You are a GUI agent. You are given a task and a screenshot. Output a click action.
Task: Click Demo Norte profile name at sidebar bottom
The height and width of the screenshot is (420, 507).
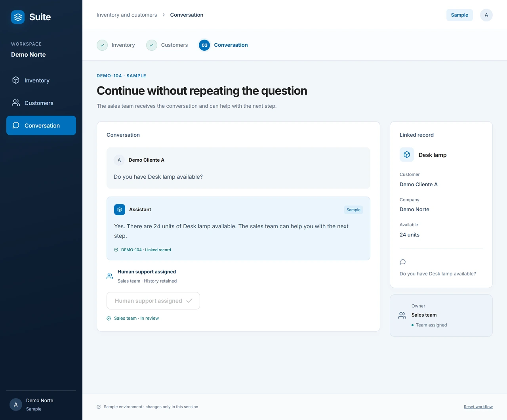(40, 401)
